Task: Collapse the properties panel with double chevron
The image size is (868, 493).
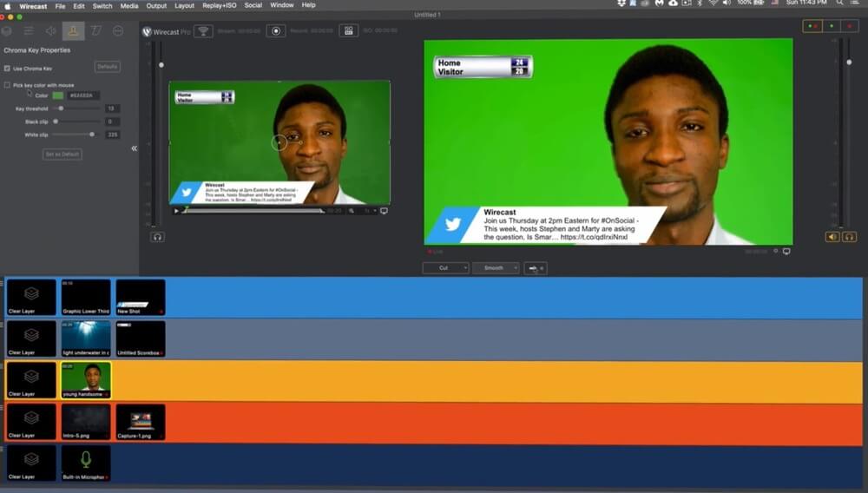Action: point(134,148)
